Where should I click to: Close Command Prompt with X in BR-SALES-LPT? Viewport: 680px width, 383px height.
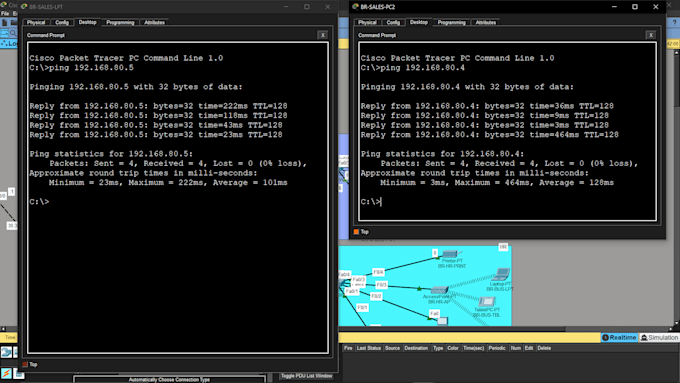pos(323,35)
